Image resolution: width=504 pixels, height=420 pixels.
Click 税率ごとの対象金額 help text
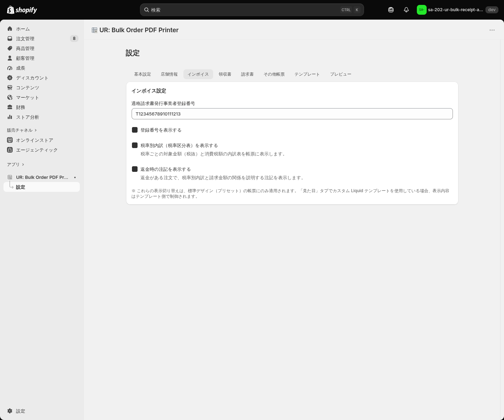[213, 154]
